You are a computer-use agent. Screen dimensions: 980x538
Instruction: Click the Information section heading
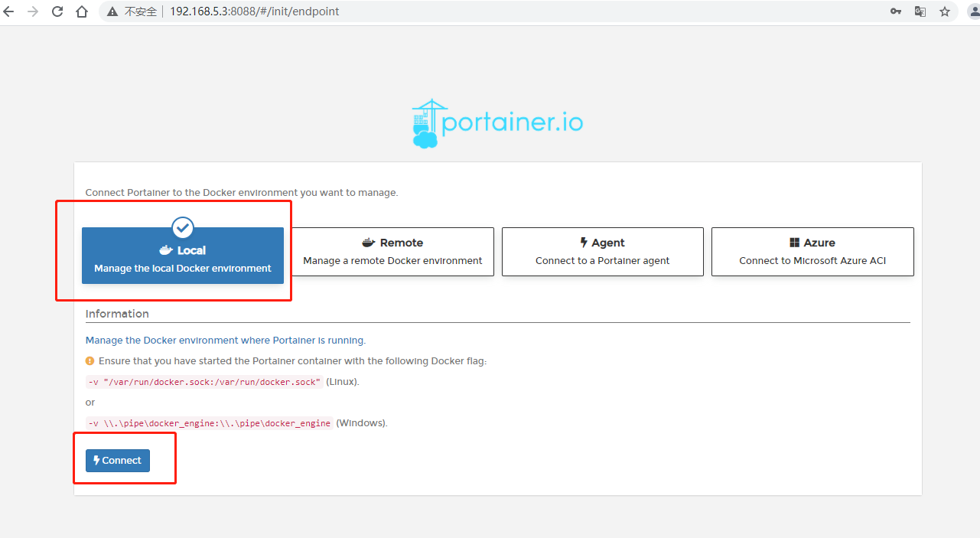117,314
